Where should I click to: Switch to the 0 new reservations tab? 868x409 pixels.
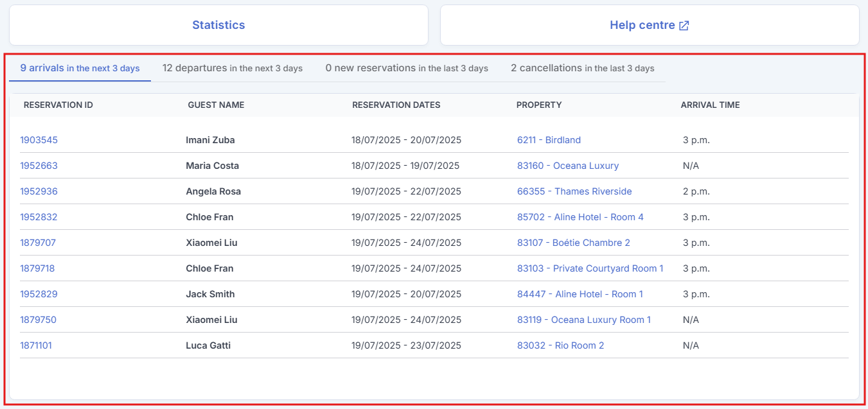[407, 68]
